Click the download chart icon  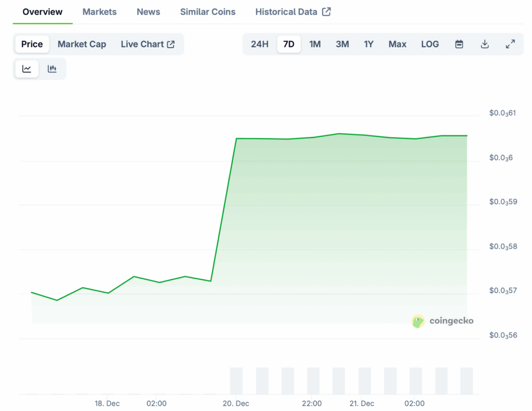tap(484, 44)
